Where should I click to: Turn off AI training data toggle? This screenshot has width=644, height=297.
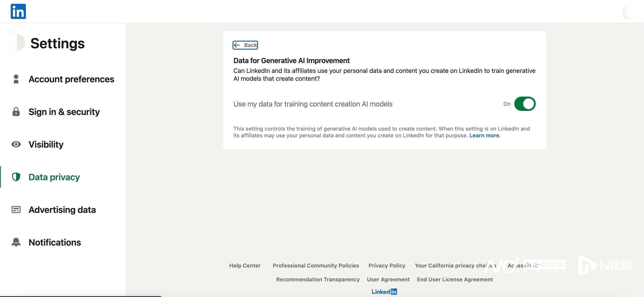click(525, 104)
